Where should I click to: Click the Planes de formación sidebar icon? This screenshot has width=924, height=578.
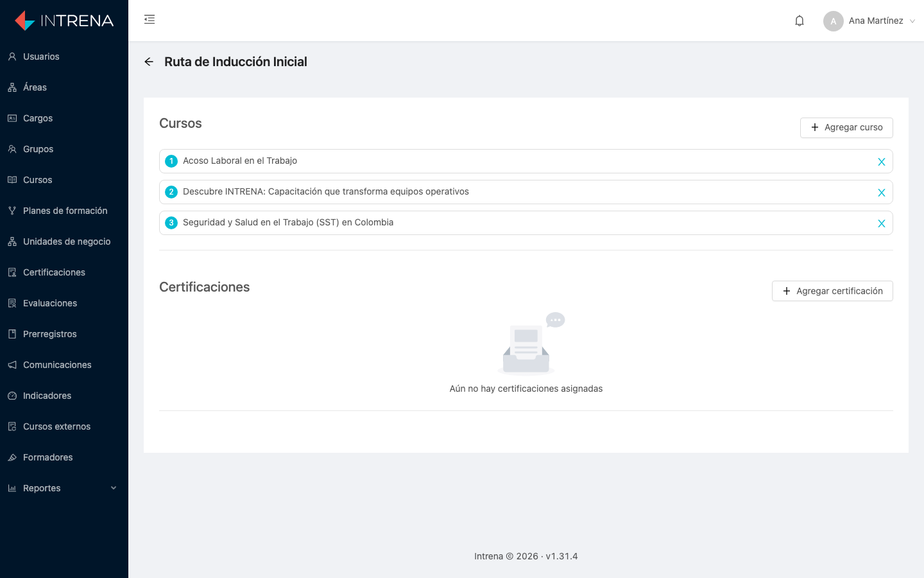click(x=12, y=211)
